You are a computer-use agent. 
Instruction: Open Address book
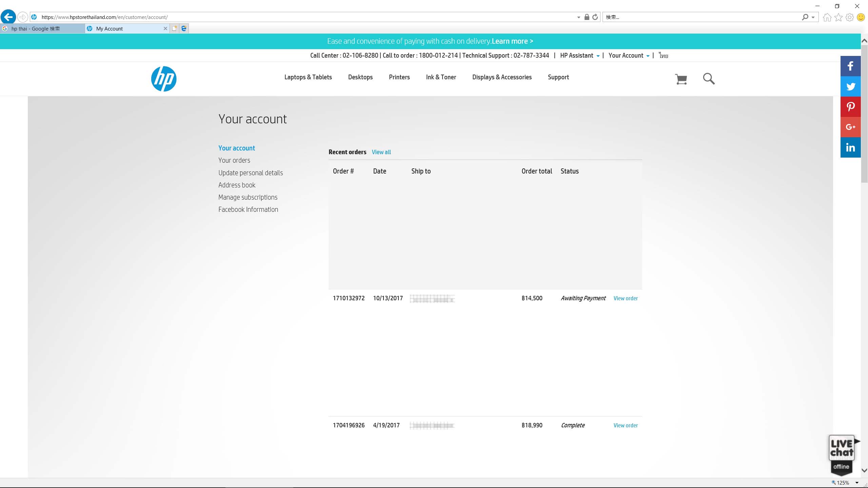pyautogui.click(x=237, y=185)
